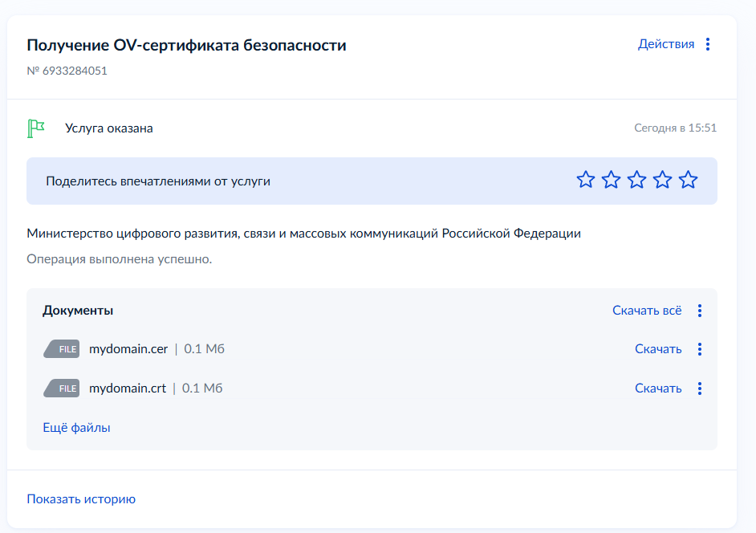Rate the service one star

tap(586, 181)
